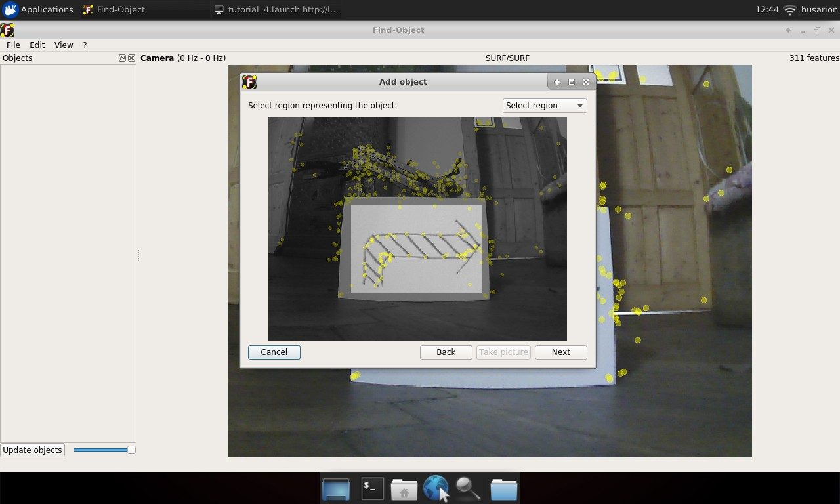840x504 pixels.
Task: Close the Add object dialog
Action: [585, 82]
